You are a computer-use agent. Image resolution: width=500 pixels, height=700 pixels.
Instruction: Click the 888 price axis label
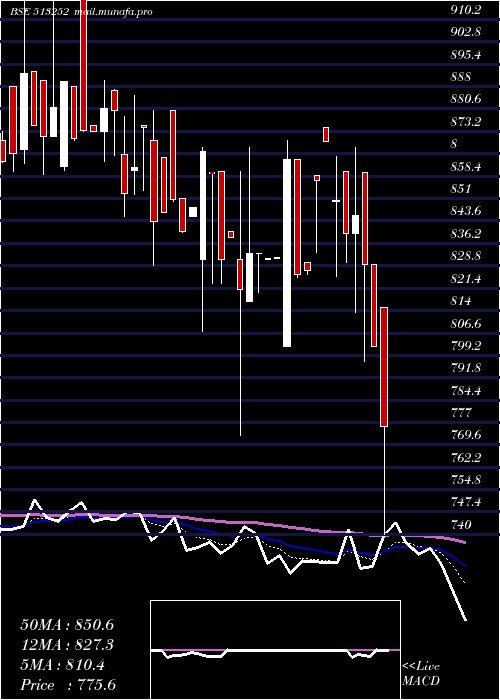click(461, 77)
